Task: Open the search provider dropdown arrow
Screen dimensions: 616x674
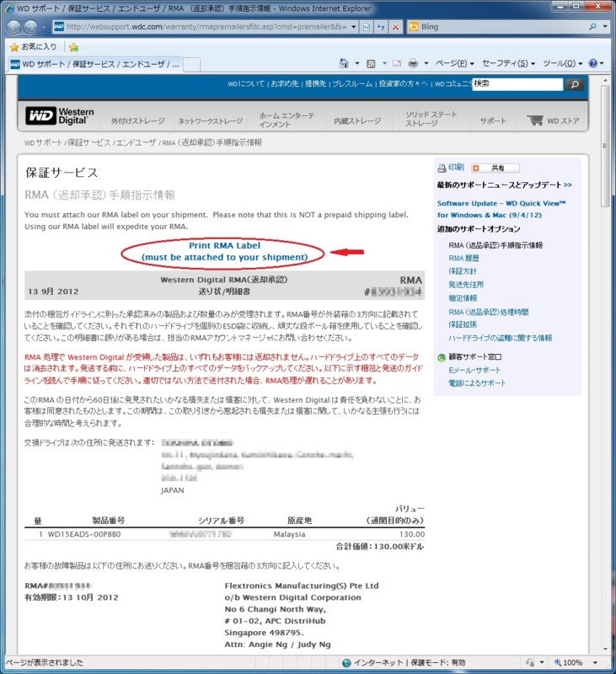Action: [605, 27]
